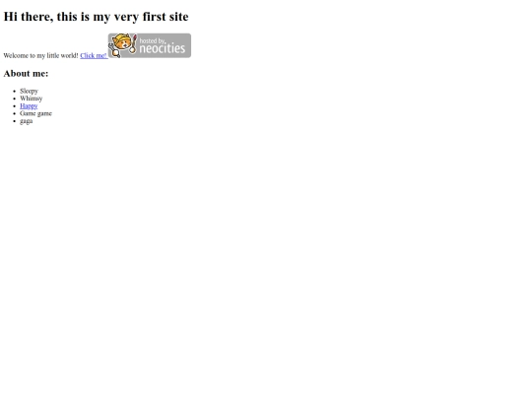
Task: Select the "Whimsy" list entry
Action: coord(31,99)
